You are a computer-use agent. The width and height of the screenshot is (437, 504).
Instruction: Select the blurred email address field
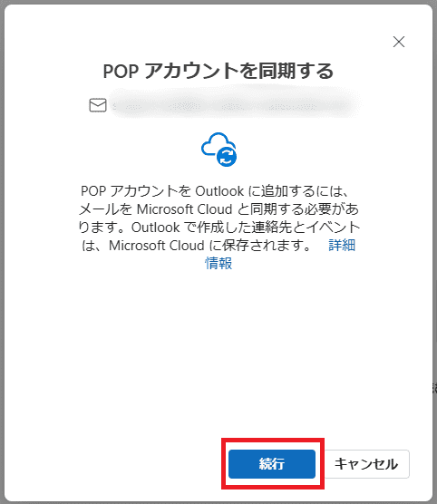tap(235, 105)
